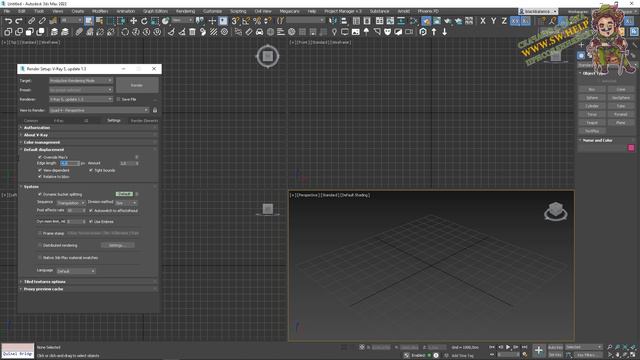Open the Language dropdown

76,271
